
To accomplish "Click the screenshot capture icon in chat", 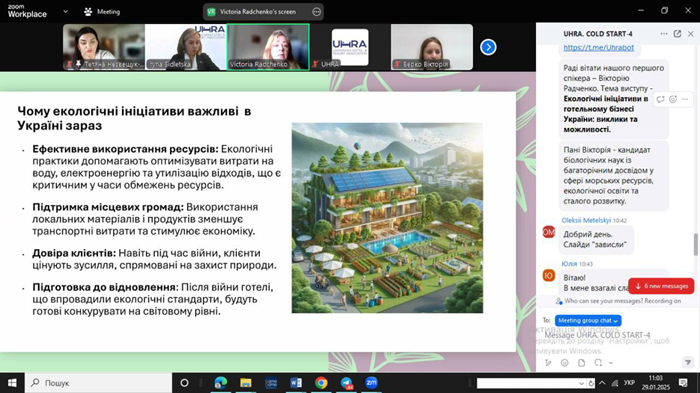I will point(598,363).
